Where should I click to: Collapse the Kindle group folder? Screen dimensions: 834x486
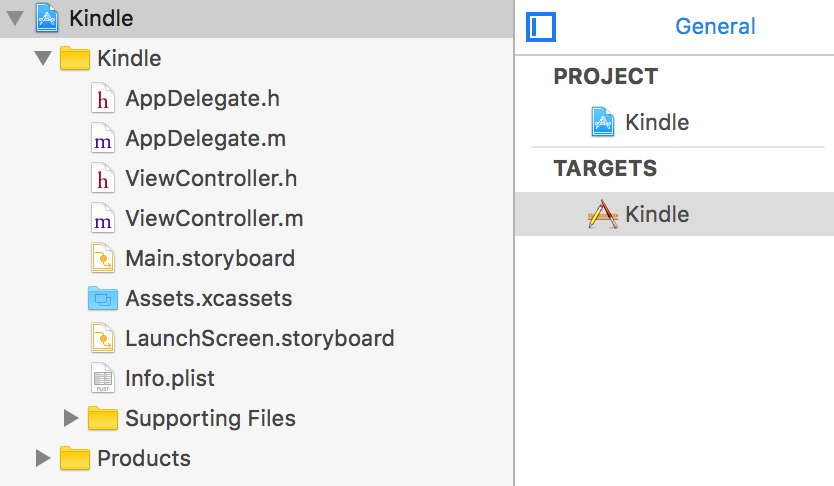(42, 59)
